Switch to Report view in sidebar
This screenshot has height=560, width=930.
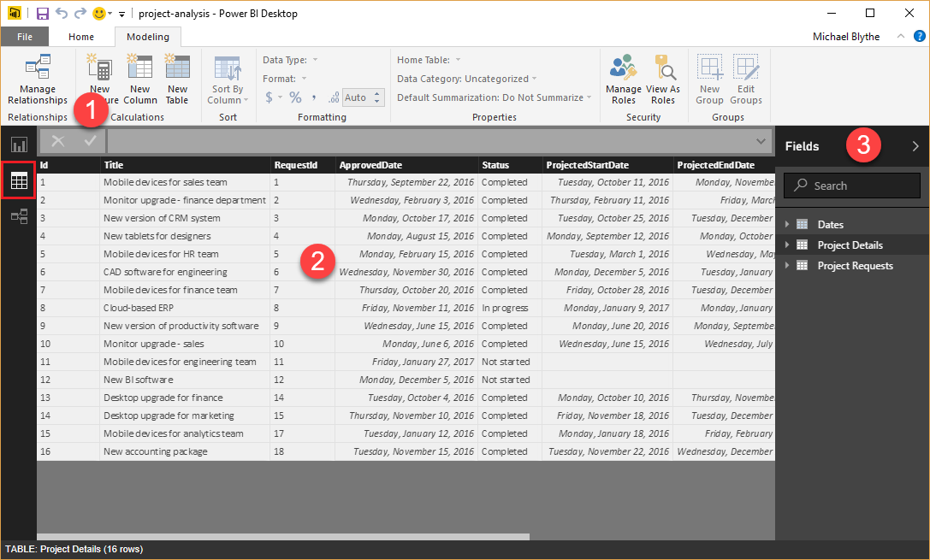coord(19,144)
